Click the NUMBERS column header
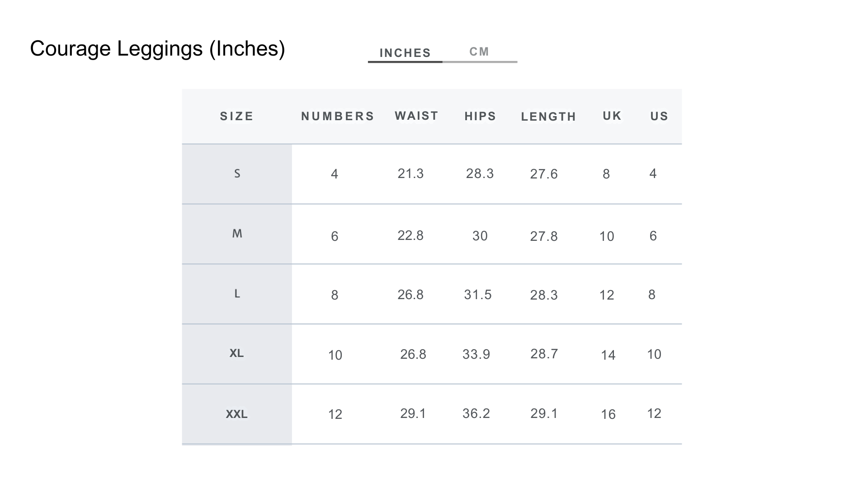 (338, 116)
